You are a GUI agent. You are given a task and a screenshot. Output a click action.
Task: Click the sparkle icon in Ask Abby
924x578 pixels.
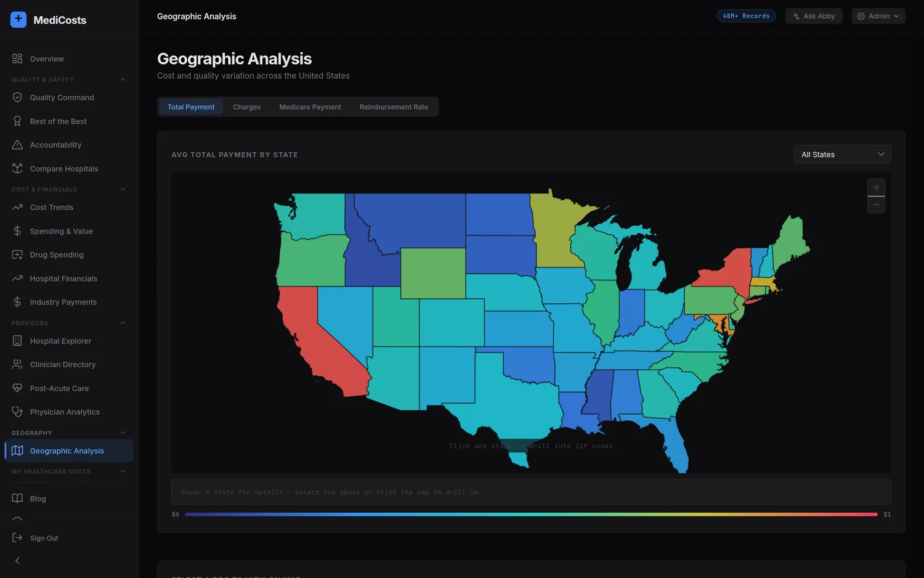pos(796,16)
